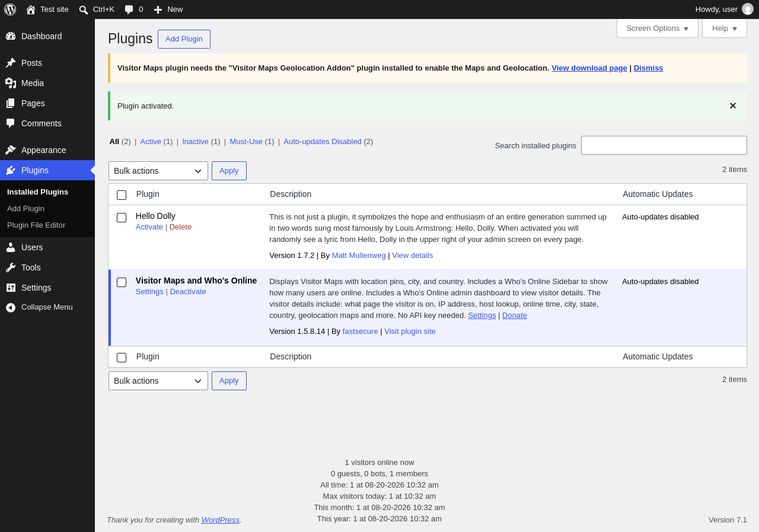759x532 pixels.
Task: Delete the Hello Dolly plugin
Action: point(180,227)
